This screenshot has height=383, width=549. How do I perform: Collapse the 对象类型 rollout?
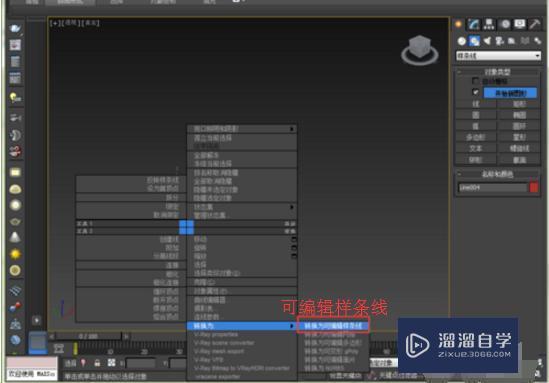pyautogui.click(x=497, y=72)
